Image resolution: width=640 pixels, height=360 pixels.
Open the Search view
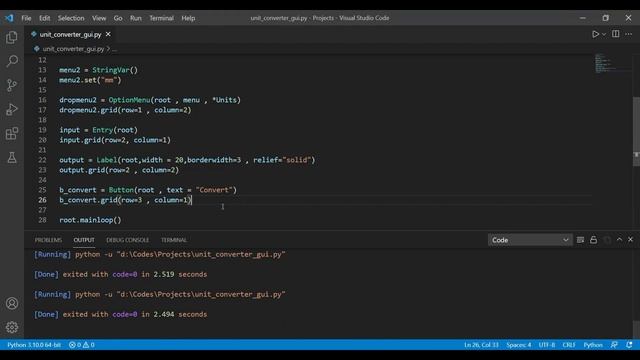pyautogui.click(x=12, y=61)
